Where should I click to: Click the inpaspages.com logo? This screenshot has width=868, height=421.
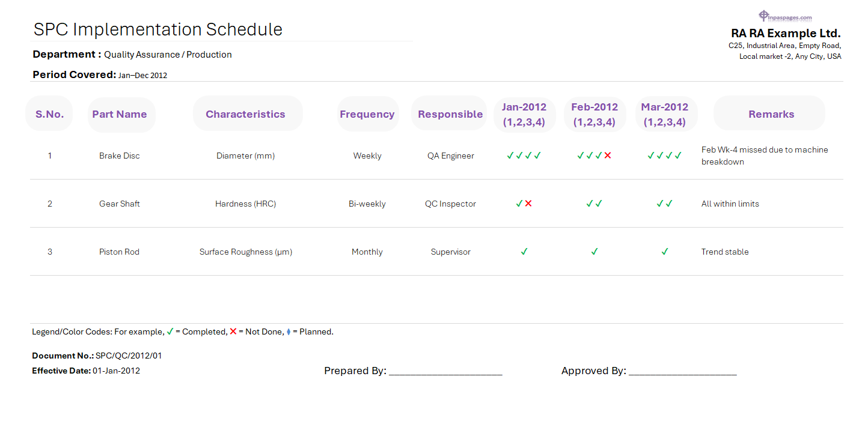click(x=785, y=17)
